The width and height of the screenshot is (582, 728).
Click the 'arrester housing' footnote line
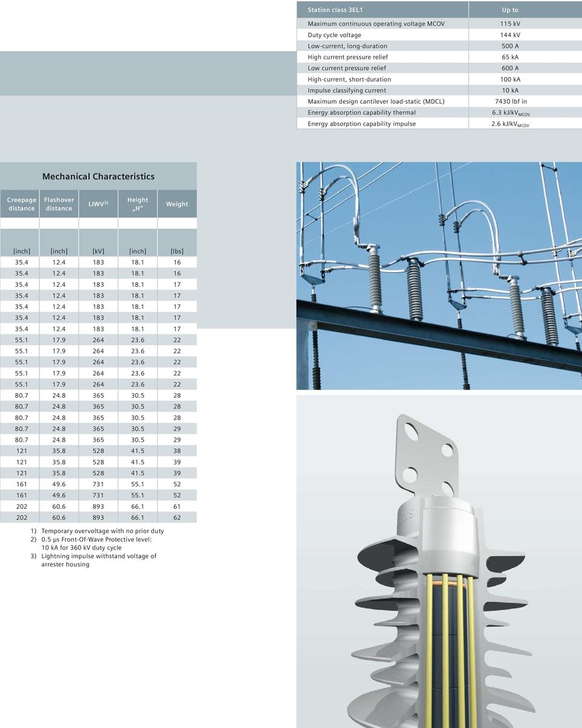point(65,564)
